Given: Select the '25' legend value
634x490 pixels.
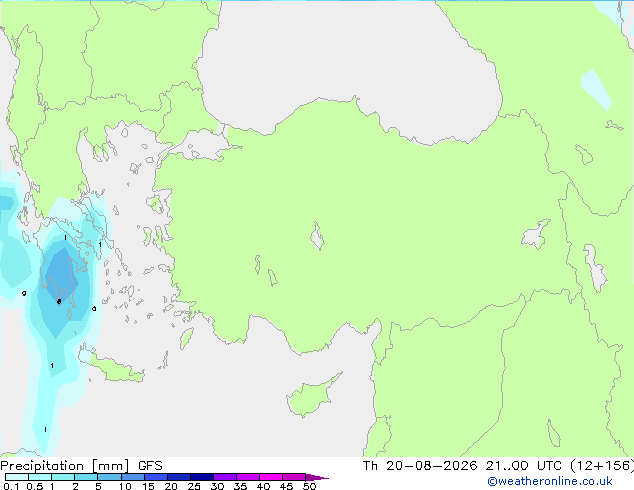Looking at the screenshot, I should (x=194, y=486).
